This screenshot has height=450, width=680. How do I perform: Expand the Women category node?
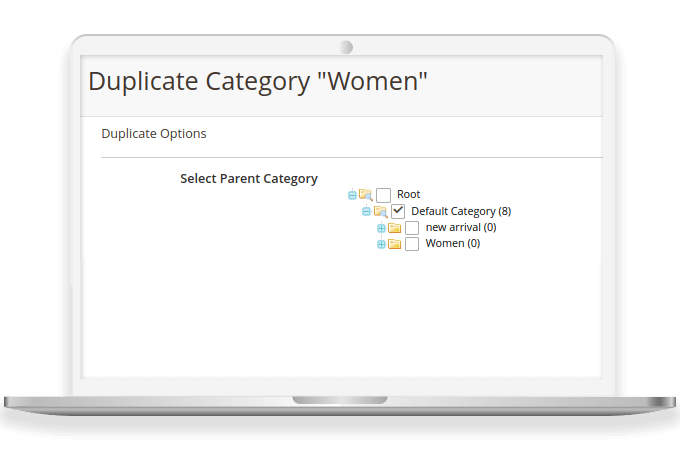pyautogui.click(x=381, y=244)
